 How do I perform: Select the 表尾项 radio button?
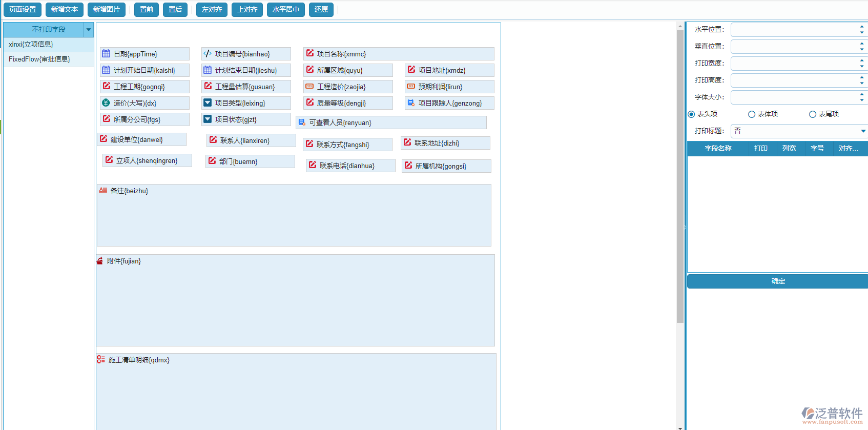coord(813,114)
